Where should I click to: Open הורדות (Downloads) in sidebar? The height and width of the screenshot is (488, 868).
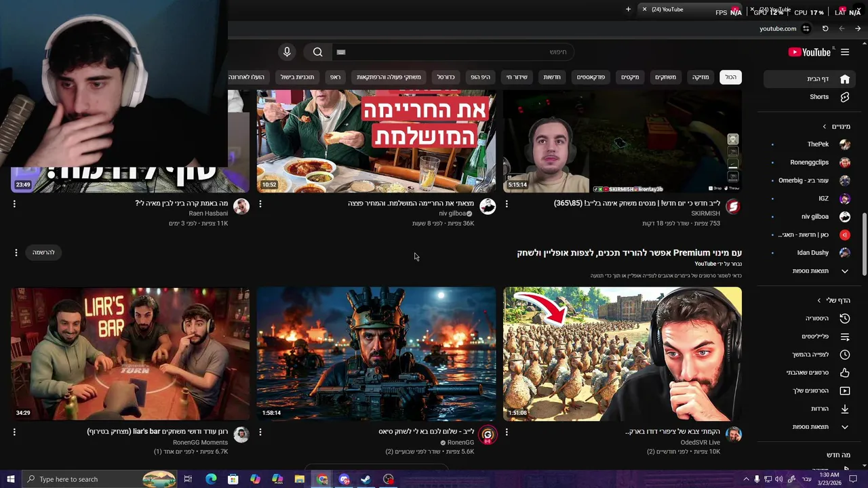point(809,409)
